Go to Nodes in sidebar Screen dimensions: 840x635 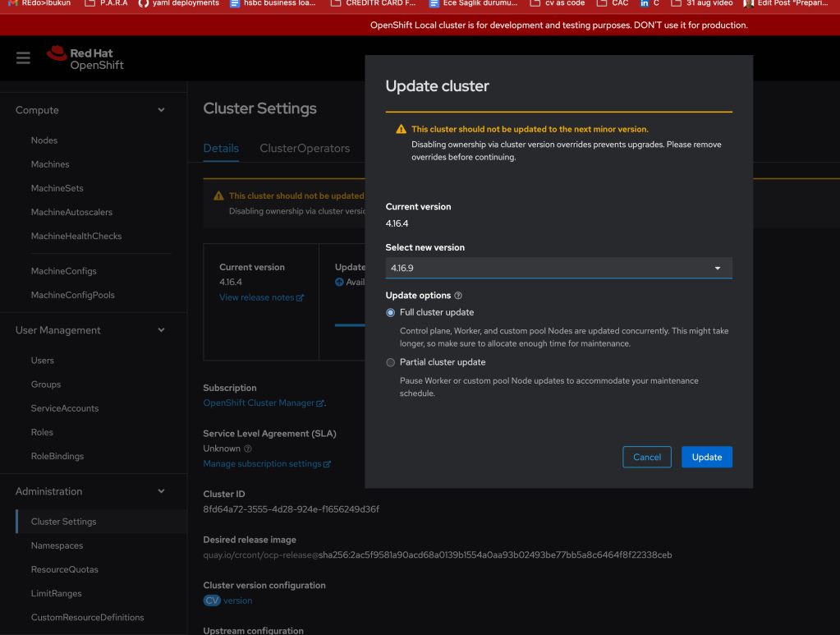coord(44,140)
